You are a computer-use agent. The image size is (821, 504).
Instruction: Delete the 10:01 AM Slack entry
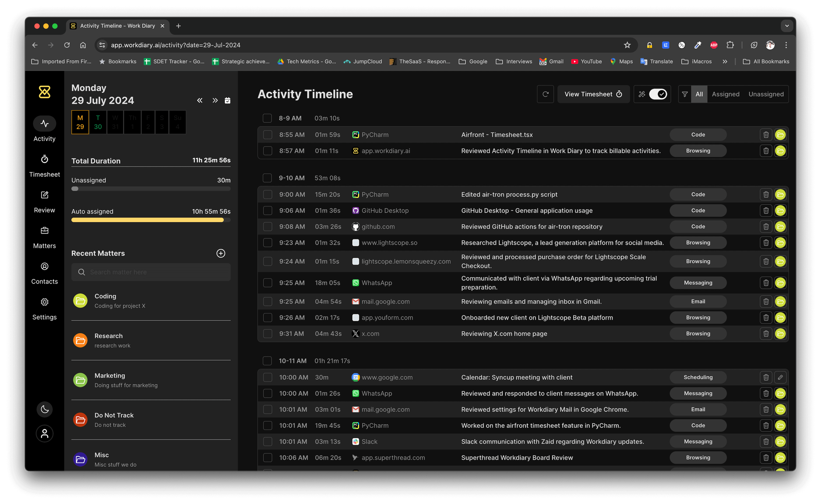766,442
